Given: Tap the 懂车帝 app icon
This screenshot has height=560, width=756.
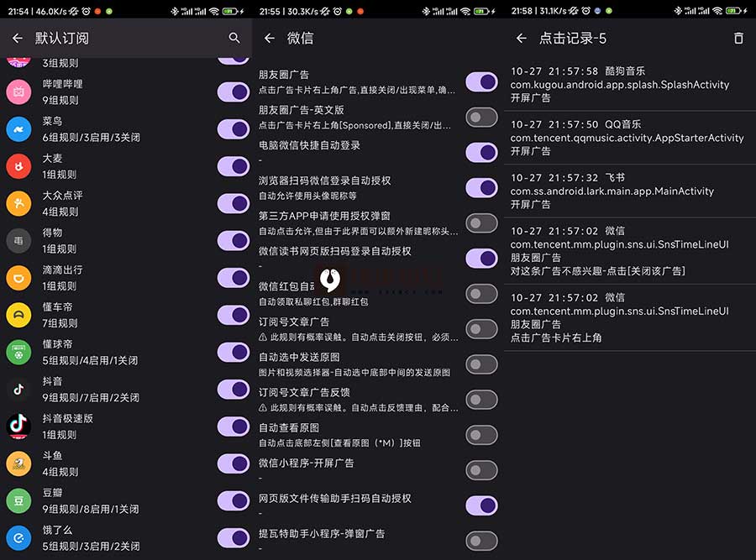Looking at the screenshot, I should click(18, 315).
